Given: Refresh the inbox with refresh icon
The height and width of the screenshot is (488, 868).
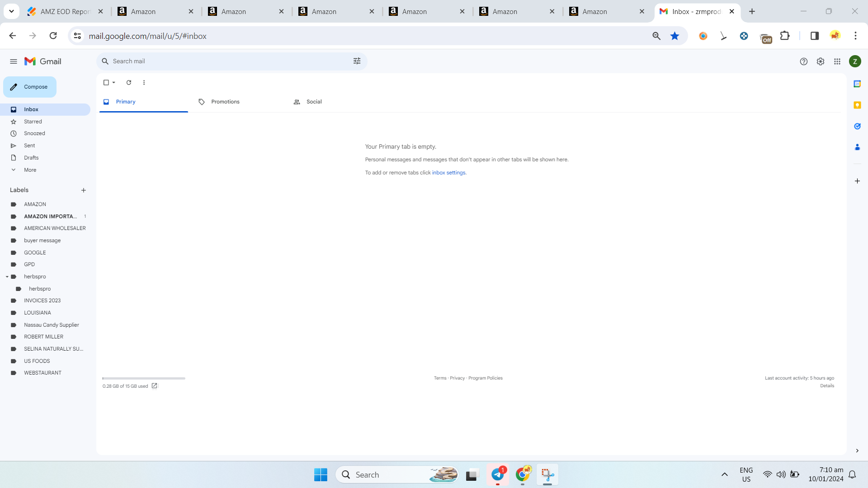Looking at the screenshot, I should click(x=129, y=83).
